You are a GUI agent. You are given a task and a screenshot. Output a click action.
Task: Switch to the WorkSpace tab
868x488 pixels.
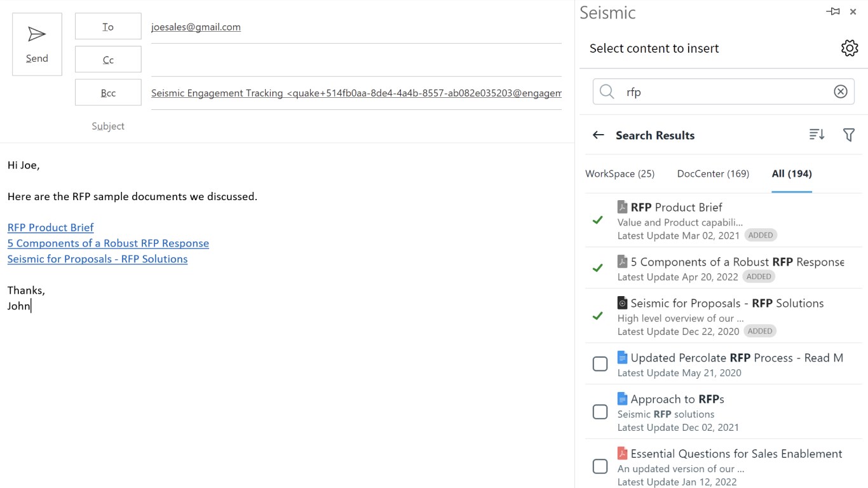pos(620,174)
